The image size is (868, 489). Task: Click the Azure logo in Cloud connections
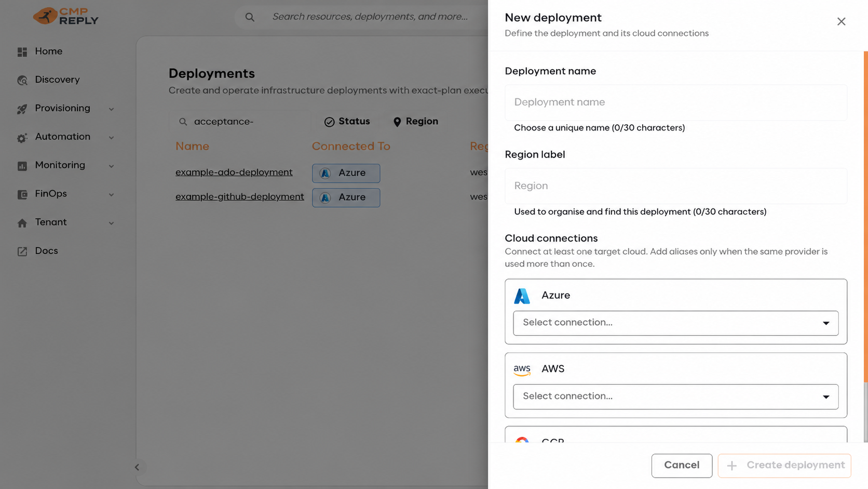pos(522,296)
